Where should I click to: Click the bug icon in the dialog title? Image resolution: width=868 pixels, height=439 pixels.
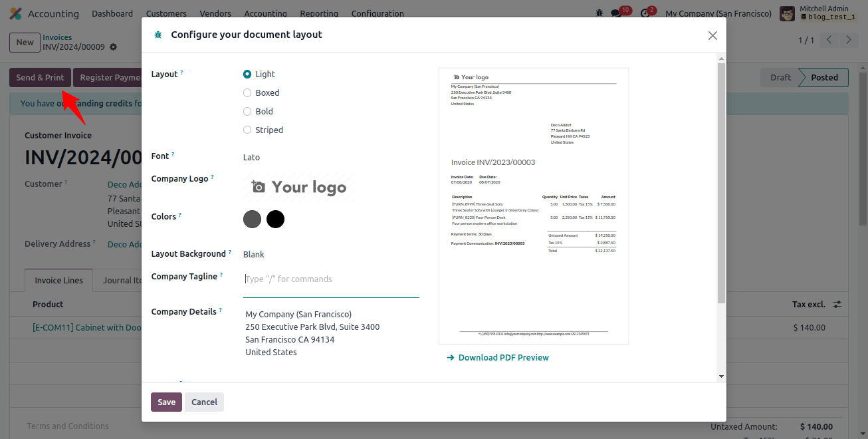tap(158, 35)
